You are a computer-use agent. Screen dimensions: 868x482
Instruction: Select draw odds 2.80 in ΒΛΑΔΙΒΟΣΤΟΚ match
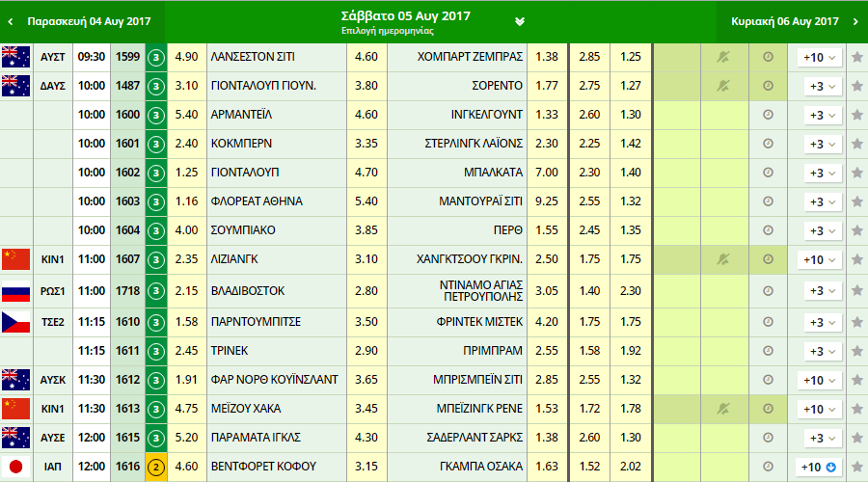point(366,288)
